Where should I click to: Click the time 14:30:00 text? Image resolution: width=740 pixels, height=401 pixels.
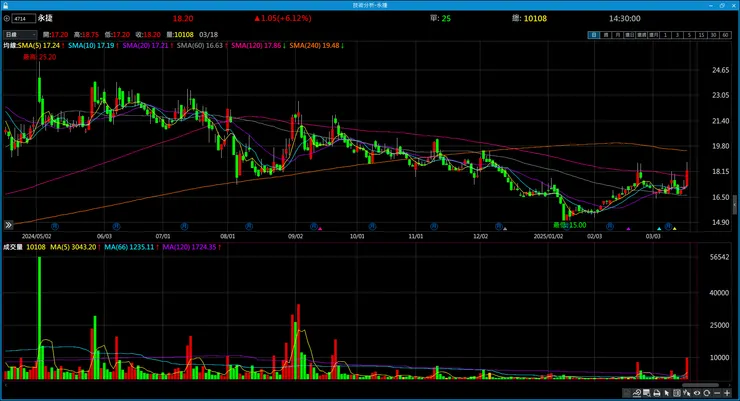[x=624, y=18]
